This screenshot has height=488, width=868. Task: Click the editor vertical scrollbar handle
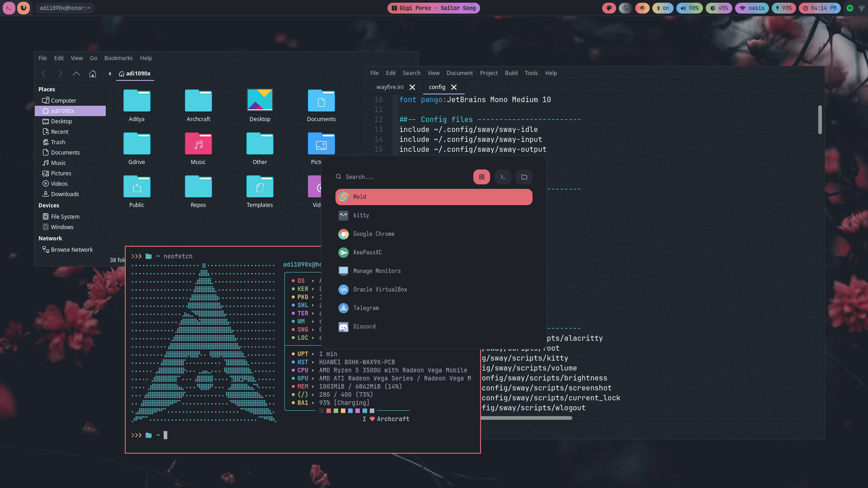click(820, 120)
